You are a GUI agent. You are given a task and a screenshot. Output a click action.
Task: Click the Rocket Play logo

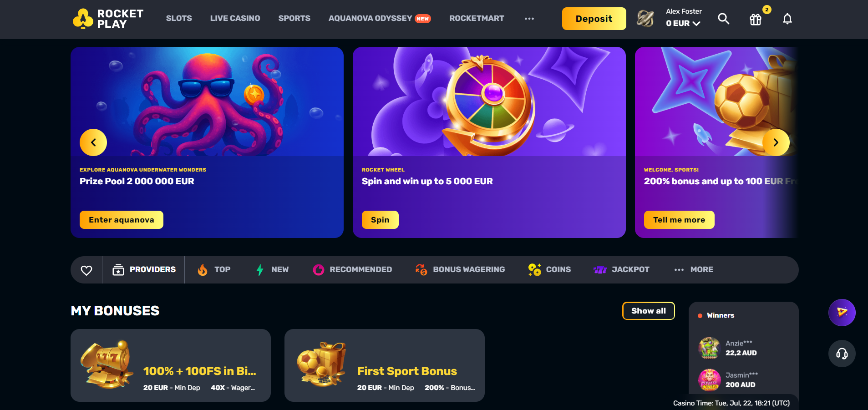(x=108, y=19)
